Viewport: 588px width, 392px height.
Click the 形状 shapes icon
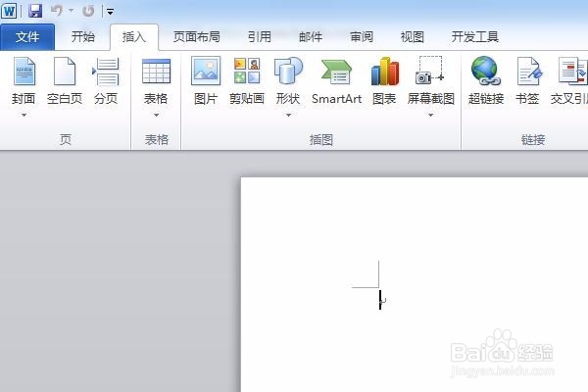tap(288, 71)
